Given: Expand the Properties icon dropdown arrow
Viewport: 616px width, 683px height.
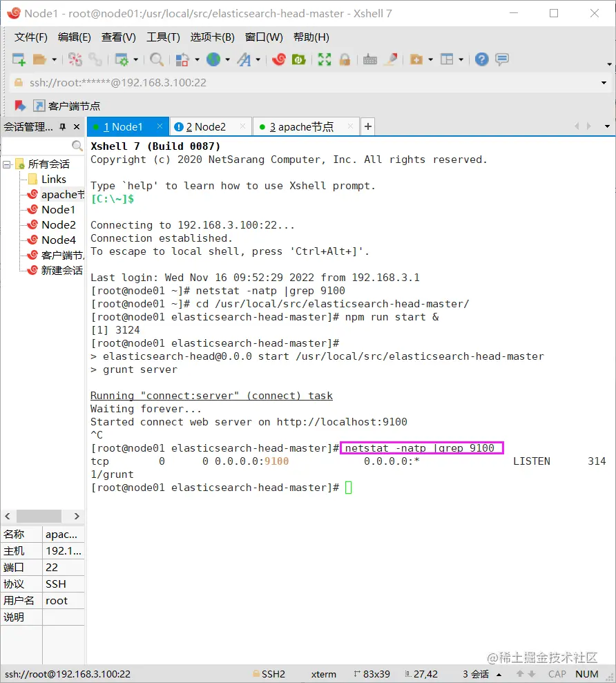Looking at the screenshot, I should 135,59.
